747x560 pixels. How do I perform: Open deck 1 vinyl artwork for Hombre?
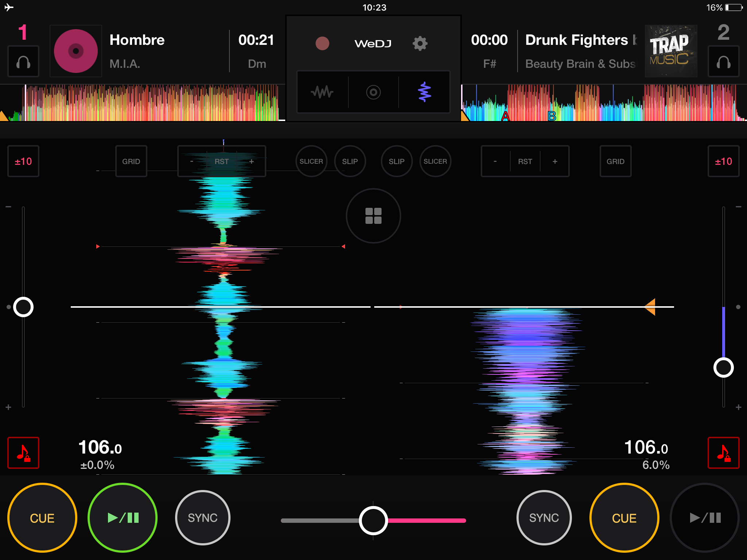coord(76,51)
